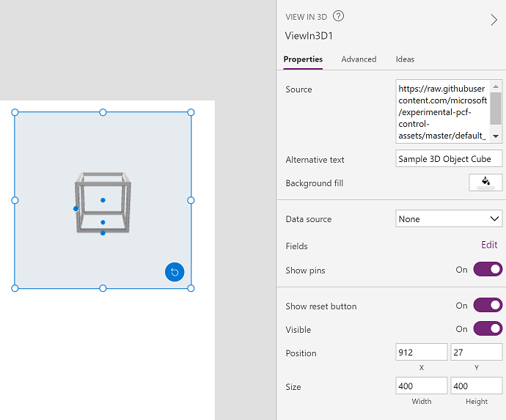Click the right-middle resize handle
The image size is (506, 420).
[191, 200]
